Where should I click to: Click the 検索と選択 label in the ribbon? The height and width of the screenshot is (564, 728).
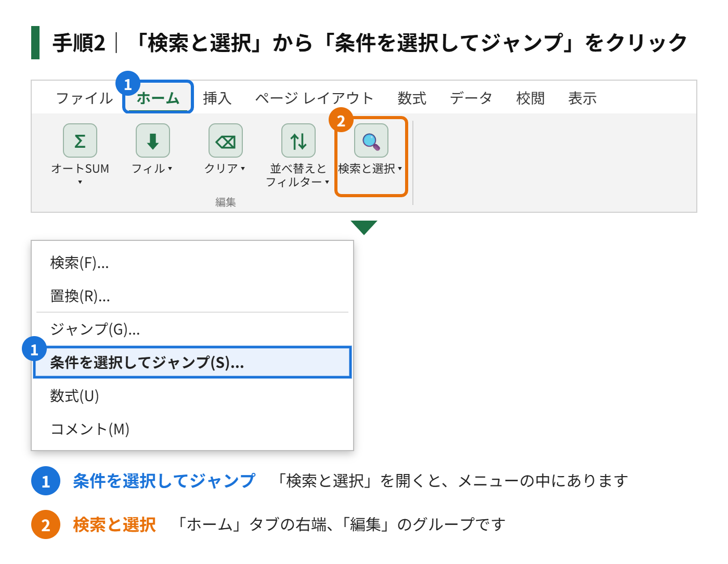pos(367,169)
